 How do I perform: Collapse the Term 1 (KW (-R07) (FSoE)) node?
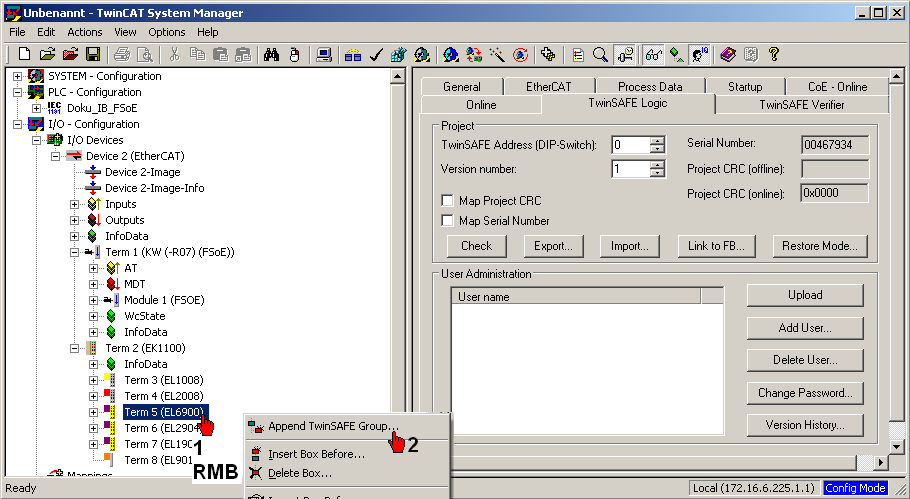[x=74, y=252]
